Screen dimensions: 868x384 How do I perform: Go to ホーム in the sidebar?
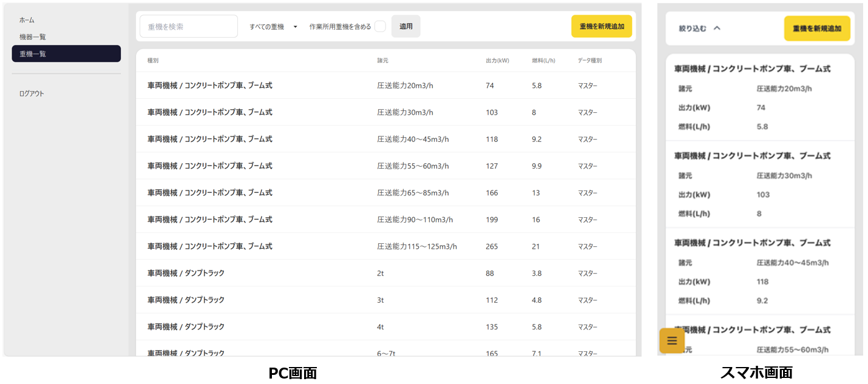[x=27, y=20]
